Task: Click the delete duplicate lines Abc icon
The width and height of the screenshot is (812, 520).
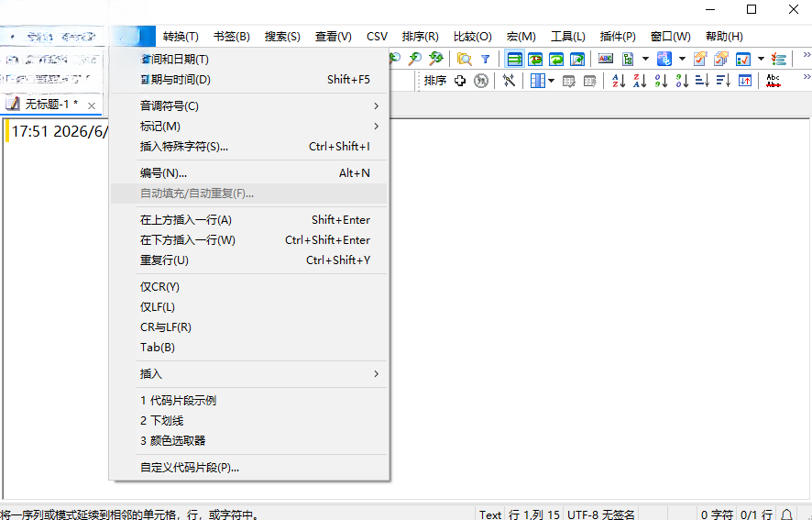Action: pyautogui.click(x=774, y=81)
